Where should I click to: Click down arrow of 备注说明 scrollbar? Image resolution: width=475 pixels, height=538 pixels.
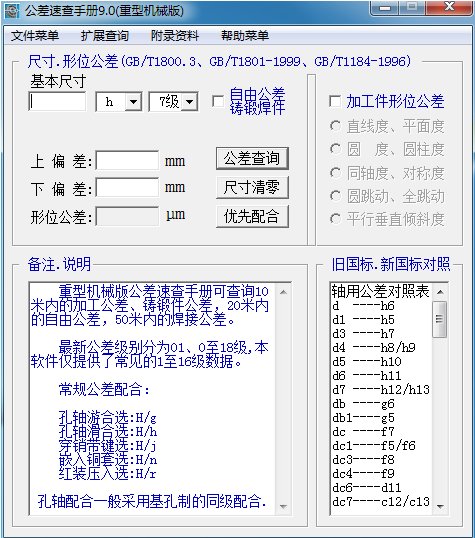pyautogui.click(x=283, y=506)
